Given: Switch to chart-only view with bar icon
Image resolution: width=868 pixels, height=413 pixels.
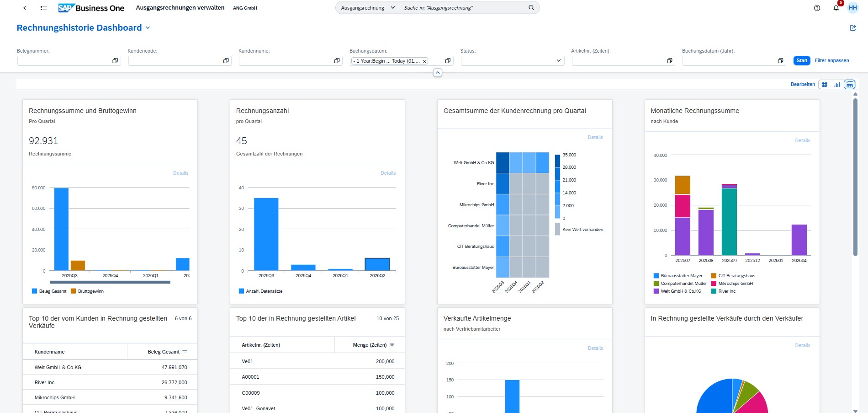Looking at the screenshot, I should 836,84.
